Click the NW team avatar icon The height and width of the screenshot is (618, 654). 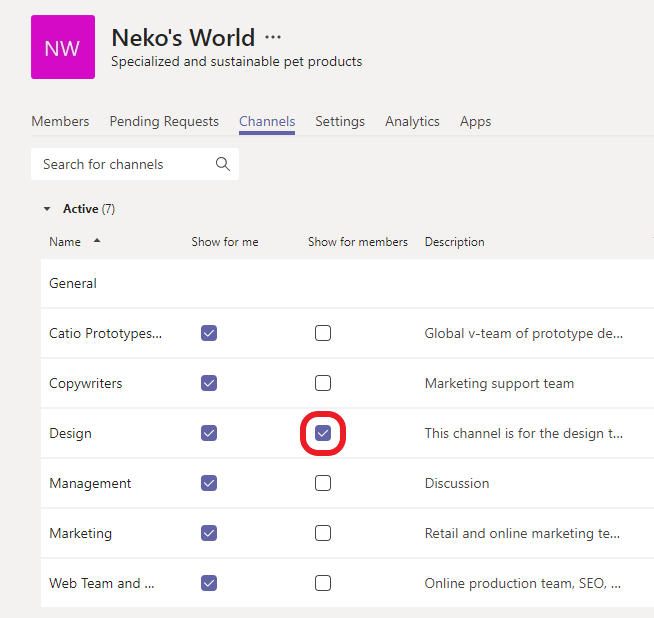pyautogui.click(x=63, y=47)
